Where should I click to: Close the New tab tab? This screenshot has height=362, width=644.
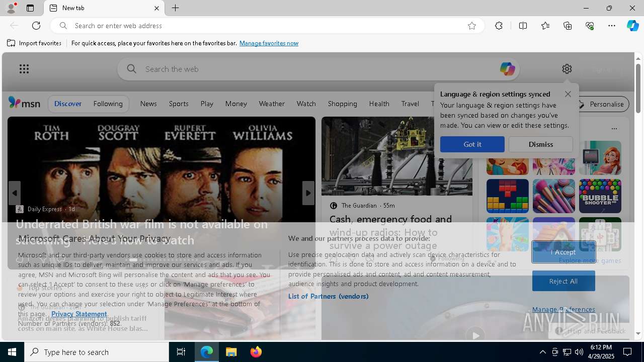156,8
